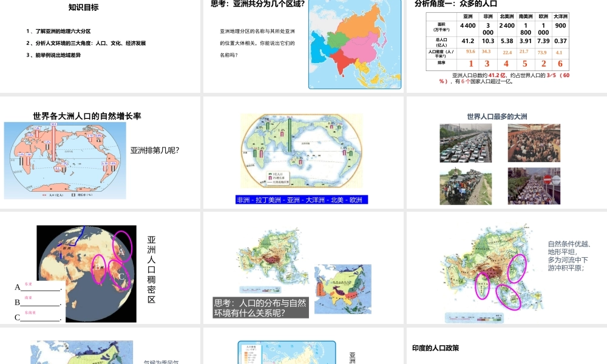
Task: Click the magenta circle labeled B on globe
Action: (x=99, y=269)
